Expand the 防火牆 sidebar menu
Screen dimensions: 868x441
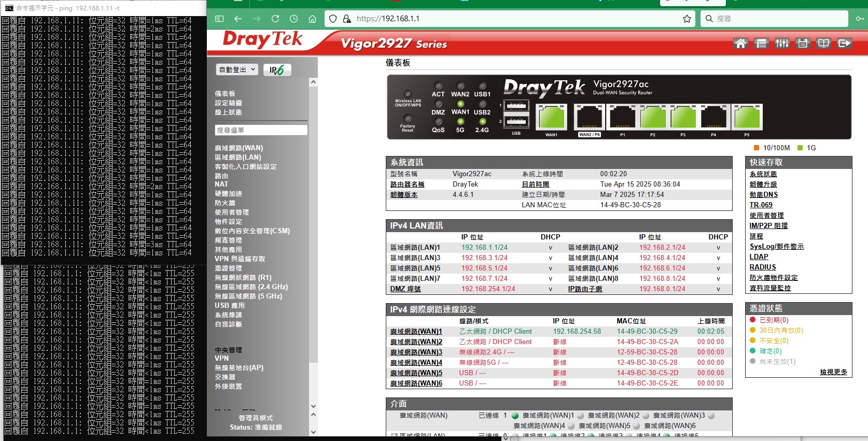(x=225, y=203)
